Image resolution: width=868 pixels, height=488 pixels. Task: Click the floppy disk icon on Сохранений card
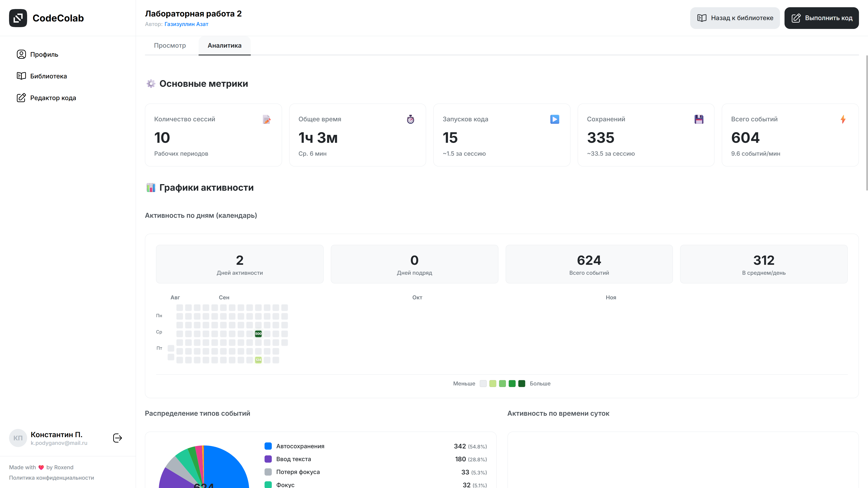(699, 119)
